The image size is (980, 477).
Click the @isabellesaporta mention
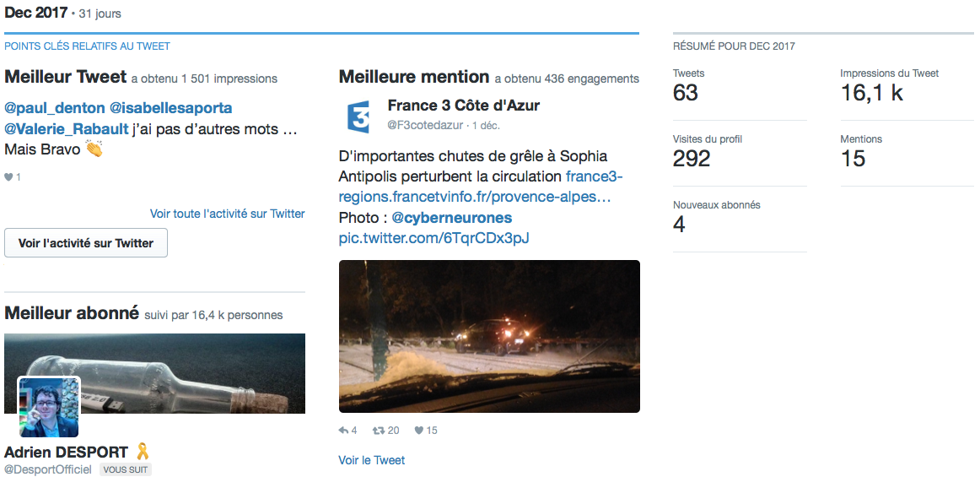[170, 108]
